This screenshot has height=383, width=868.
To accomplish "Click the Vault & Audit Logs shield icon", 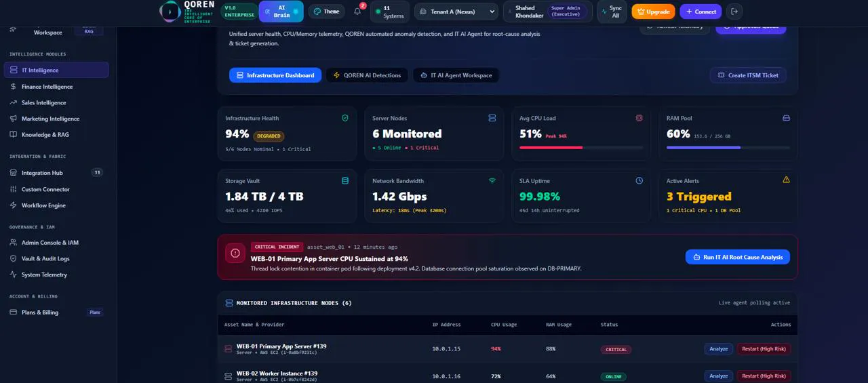I will (x=14, y=258).
